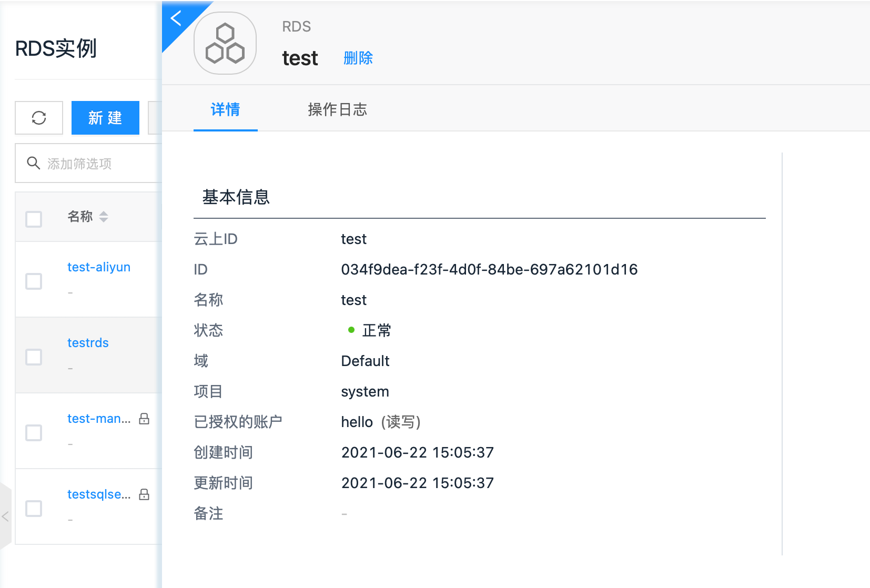Open the test-aliyun instance link
Image resolution: width=870 pixels, height=588 pixels.
click(99, 267)
